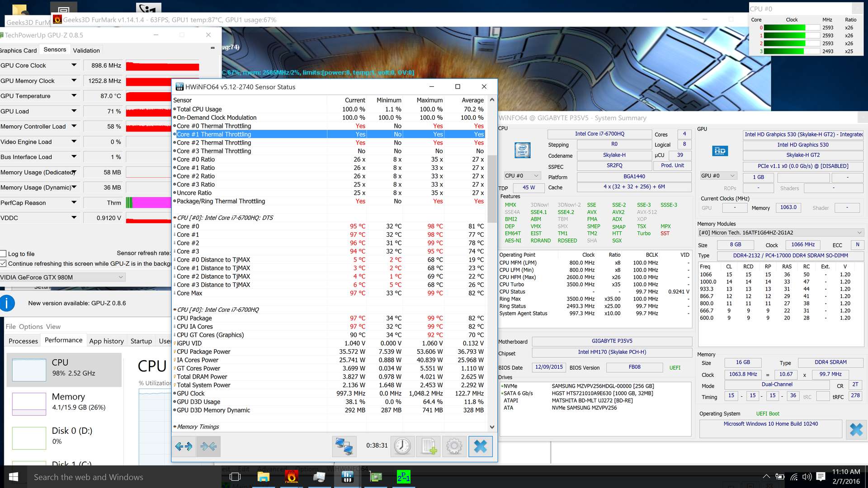This screenshot has width=868, height=488.
Task: Click the Intel HM170 chipset button
Action: [612, 352]
